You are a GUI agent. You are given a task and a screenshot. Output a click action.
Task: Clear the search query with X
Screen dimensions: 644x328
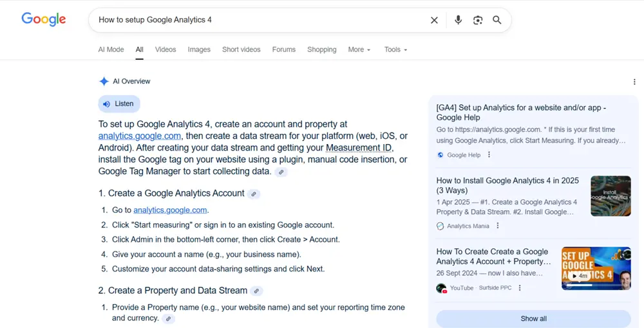point(434,20)
